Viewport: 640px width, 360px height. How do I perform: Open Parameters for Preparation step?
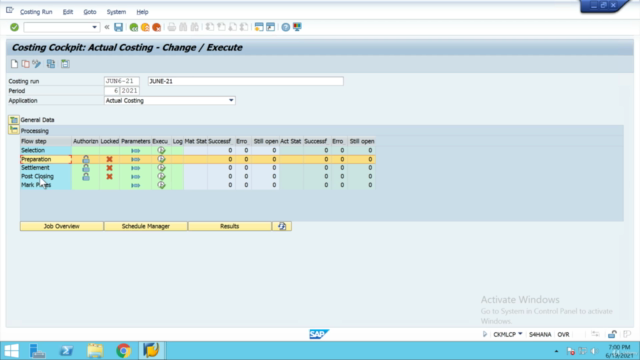click(136, 159)
